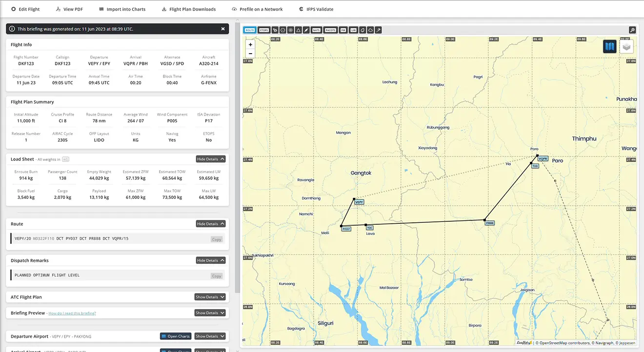Click the map icon beside Import into Charts
This screenshot has height=352, width=644.
tap(101, 9)
